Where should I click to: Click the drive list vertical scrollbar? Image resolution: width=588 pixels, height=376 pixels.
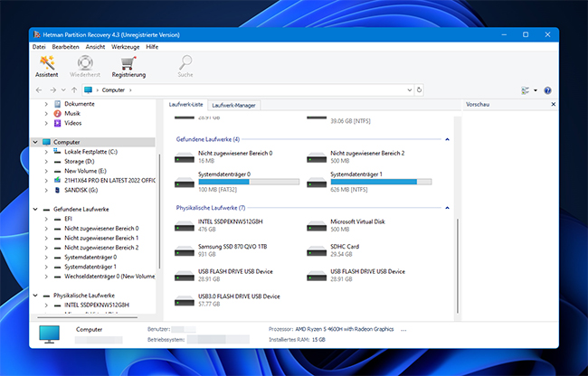coord(458,267)
